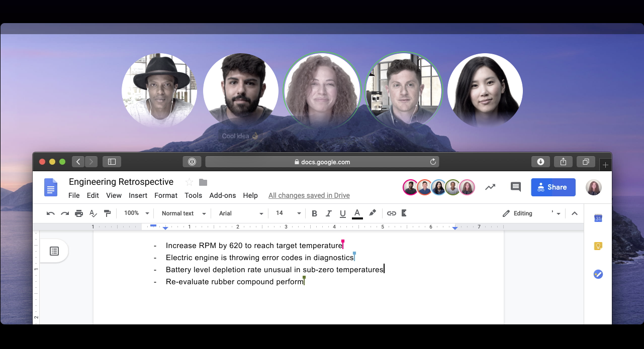Click the All changes saved in Drive link
Image resolution: width=644 pixels, height=349 pixels.
[309, 195]
